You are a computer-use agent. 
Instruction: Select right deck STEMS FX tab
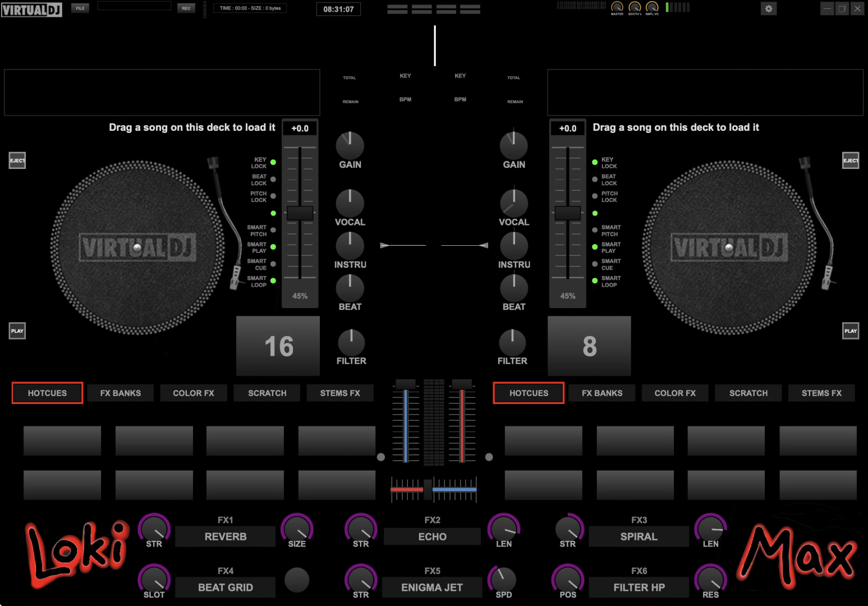[821, 393]
